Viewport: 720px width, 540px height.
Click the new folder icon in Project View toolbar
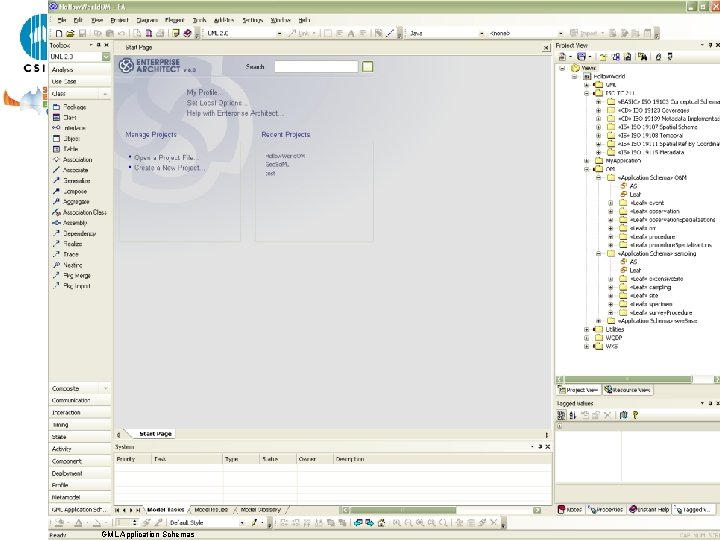coord(603,56)
